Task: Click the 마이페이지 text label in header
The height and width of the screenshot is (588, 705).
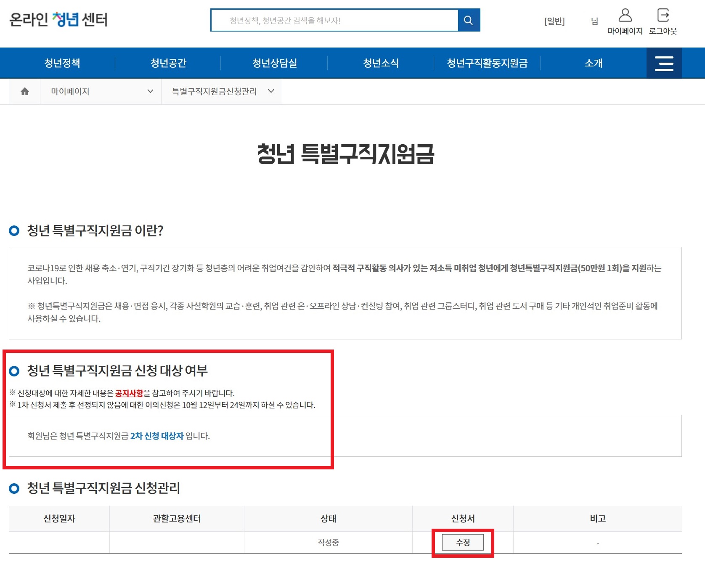Action: coord(625,31)
